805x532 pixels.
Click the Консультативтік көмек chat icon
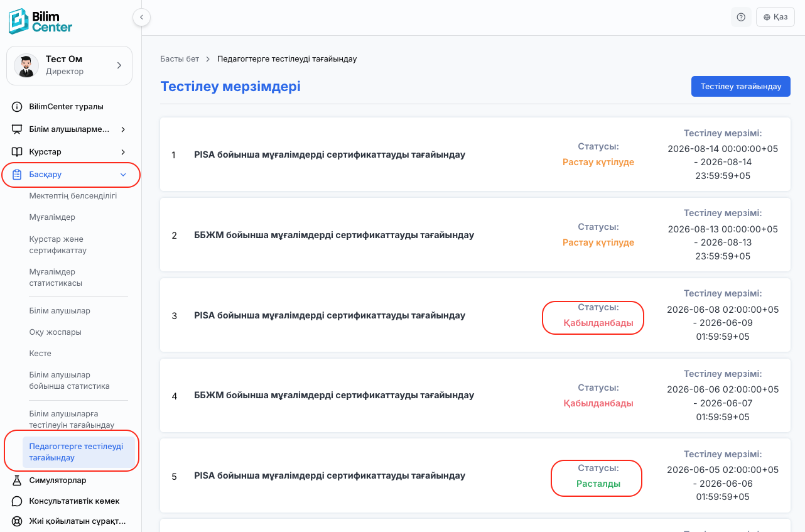(x=18, y=501)
